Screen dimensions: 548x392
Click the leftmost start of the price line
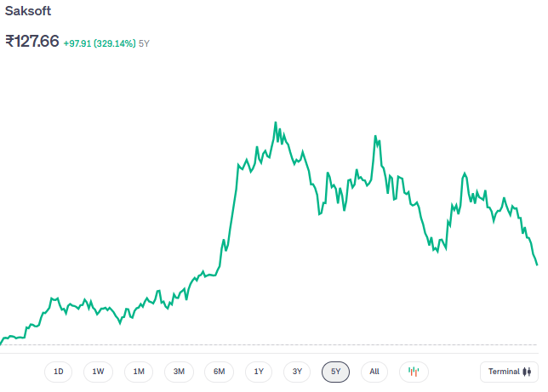tap(3, 340)
